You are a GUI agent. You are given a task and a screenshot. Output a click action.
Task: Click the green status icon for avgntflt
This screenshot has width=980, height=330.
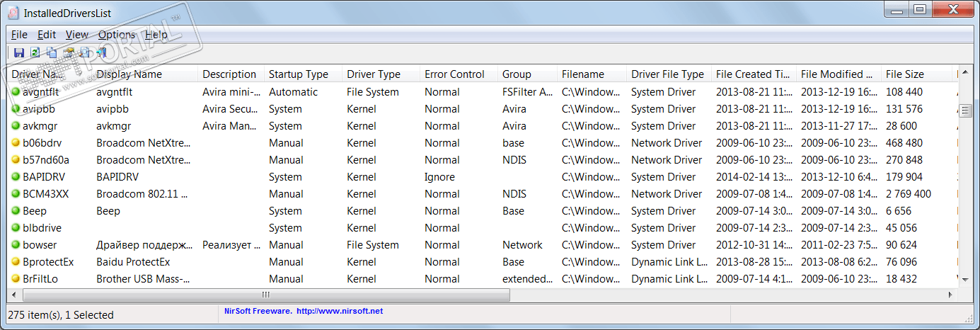click(16, 92)
